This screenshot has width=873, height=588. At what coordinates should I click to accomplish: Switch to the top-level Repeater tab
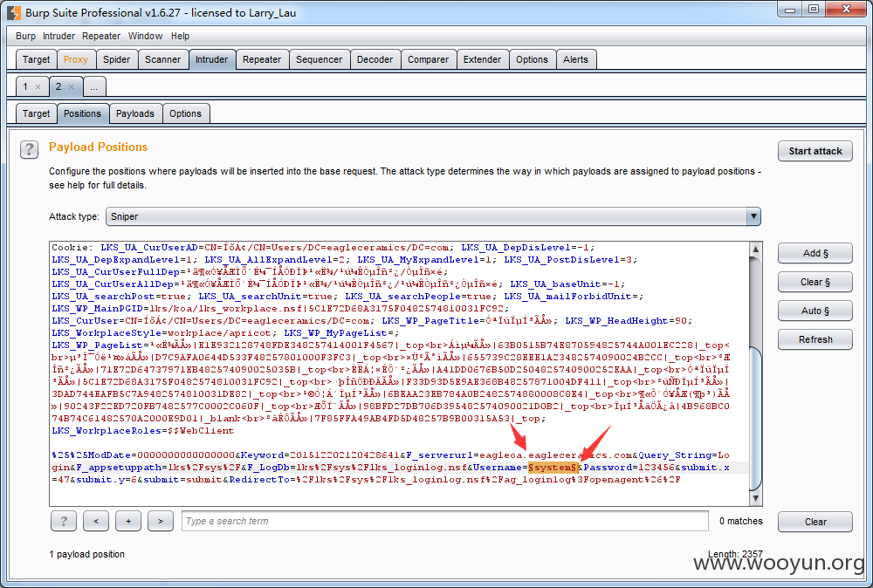tap(262, 59)
